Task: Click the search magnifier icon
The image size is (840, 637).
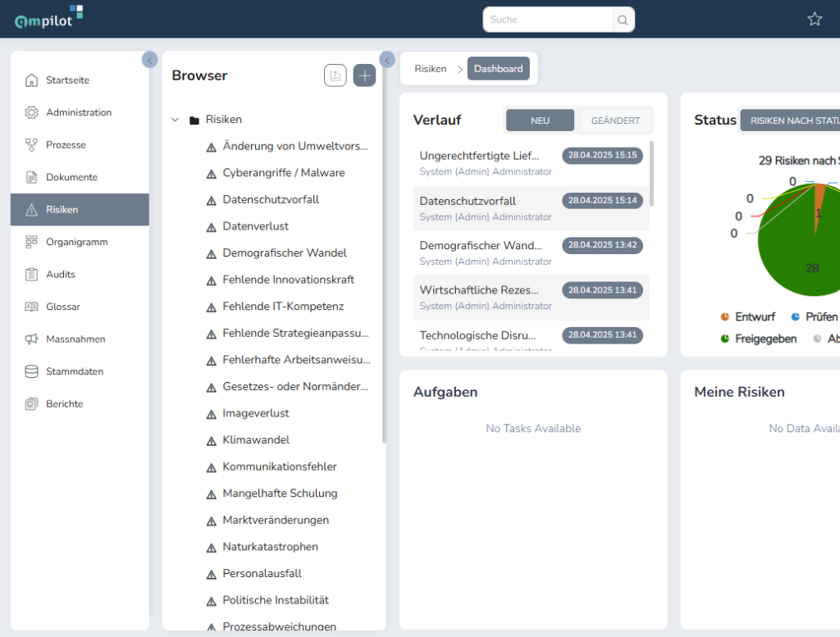Action: click(x=623, y=20)
